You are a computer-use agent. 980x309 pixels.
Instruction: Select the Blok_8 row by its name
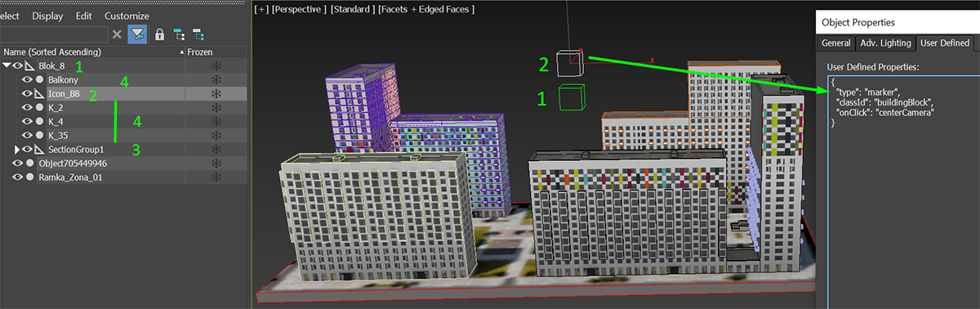click(51, 66)
